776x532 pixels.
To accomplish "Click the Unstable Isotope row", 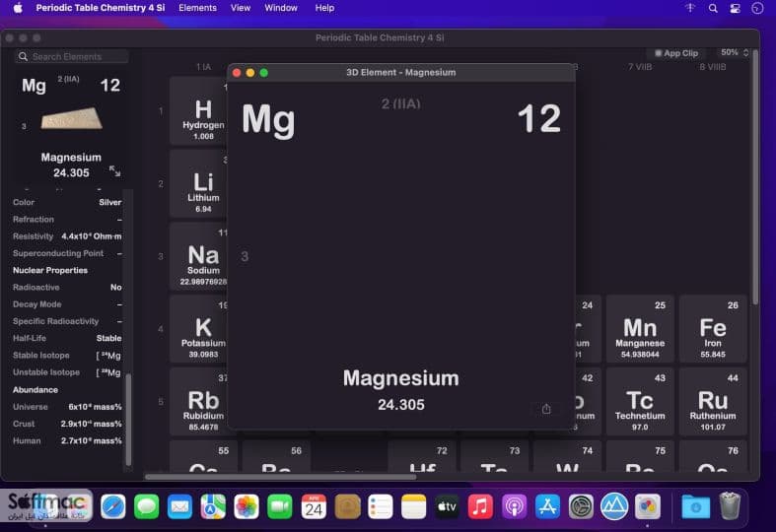I will click(x=67, y=372).
